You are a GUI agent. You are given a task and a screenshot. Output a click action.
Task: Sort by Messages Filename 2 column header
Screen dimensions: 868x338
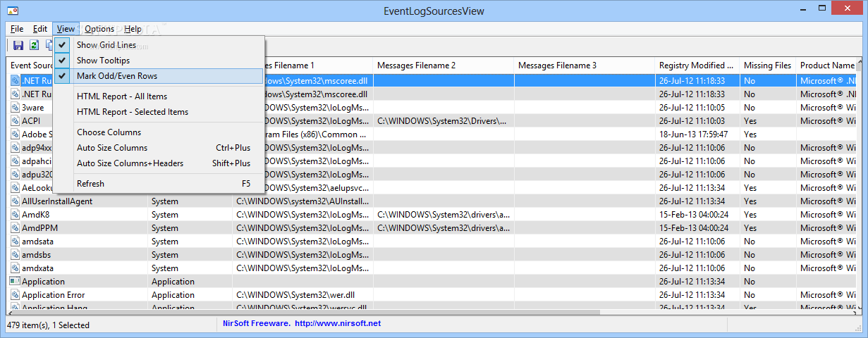444,65
